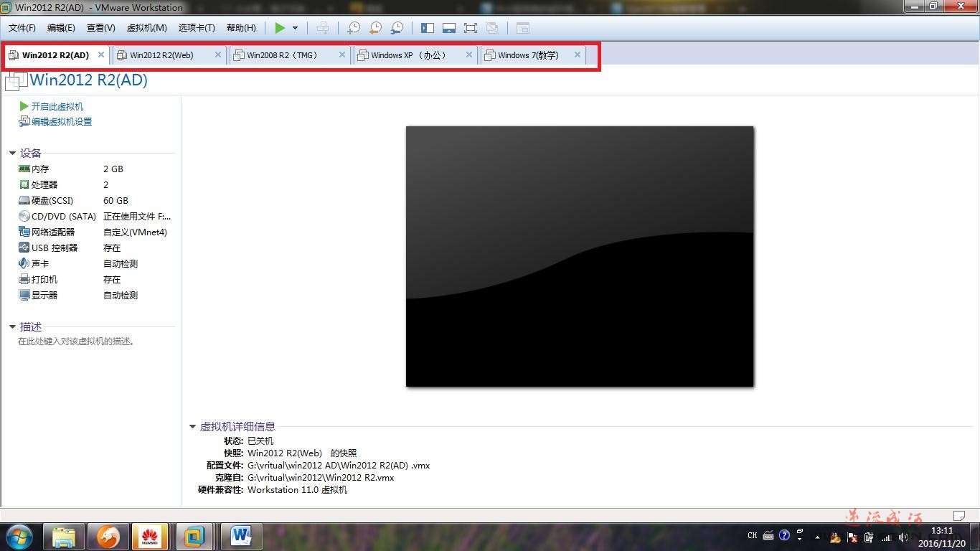
Task: Open the 虚拟机(M) menu
Action: click(x=147, y=28)
